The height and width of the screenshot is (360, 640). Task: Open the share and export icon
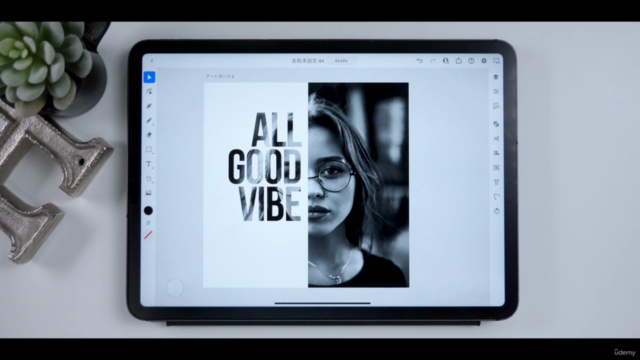[x=458, y=60]
